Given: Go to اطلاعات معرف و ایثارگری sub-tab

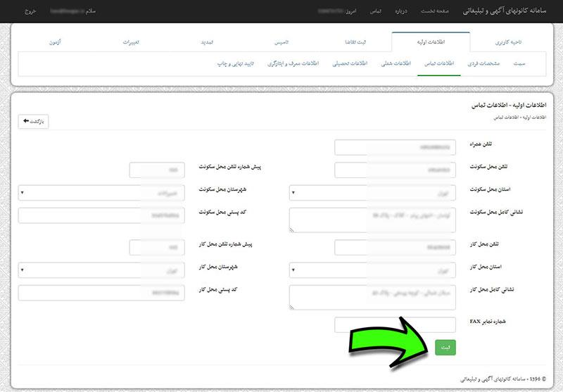Looking at the screenshot, I should 293,63.
